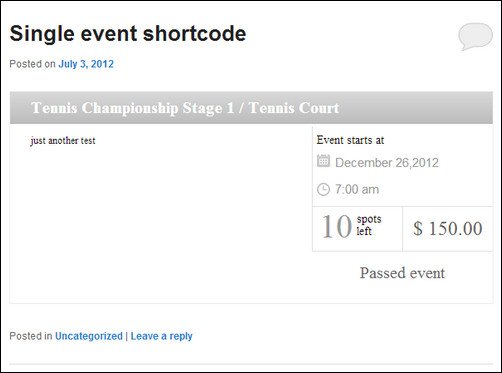Click the calendar icon beside the date
Viewport: 502px width, 373px height.
tap(323, 161)
